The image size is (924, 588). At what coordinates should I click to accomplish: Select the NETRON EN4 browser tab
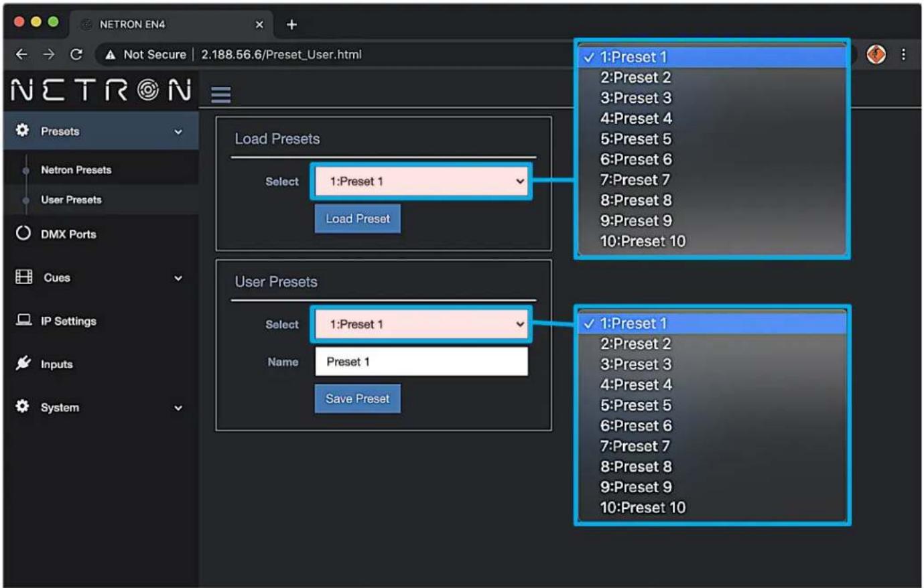point(171,25)
